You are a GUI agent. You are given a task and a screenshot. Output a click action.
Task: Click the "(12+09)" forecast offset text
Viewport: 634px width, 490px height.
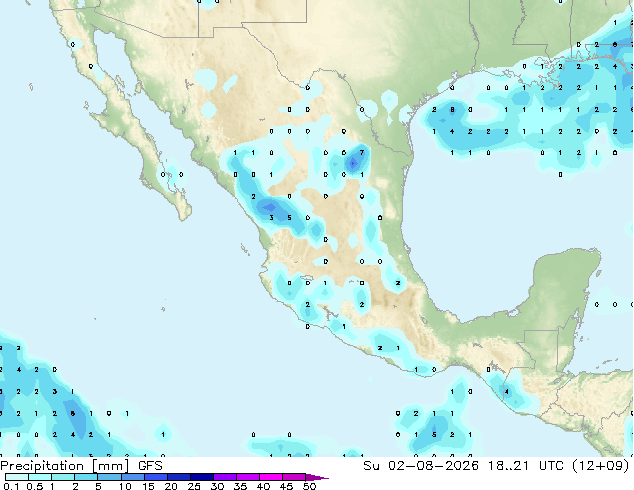[601, 466]
